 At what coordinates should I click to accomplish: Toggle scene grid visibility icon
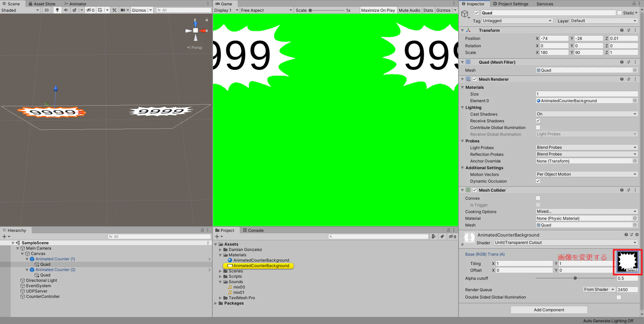click(x=100, y=10)
